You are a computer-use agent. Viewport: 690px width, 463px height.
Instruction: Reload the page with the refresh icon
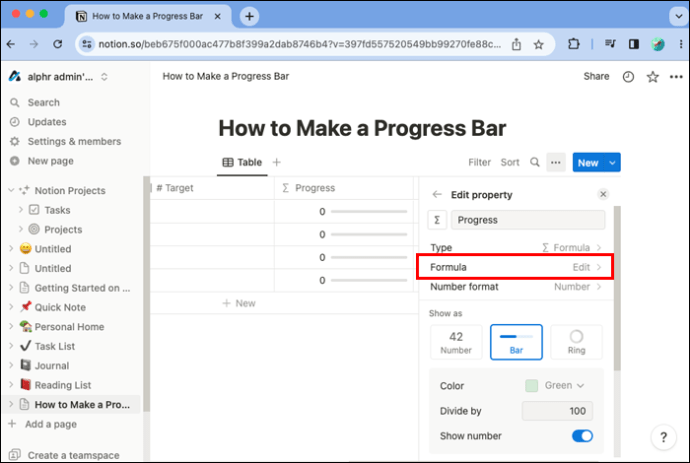[58, 44]
